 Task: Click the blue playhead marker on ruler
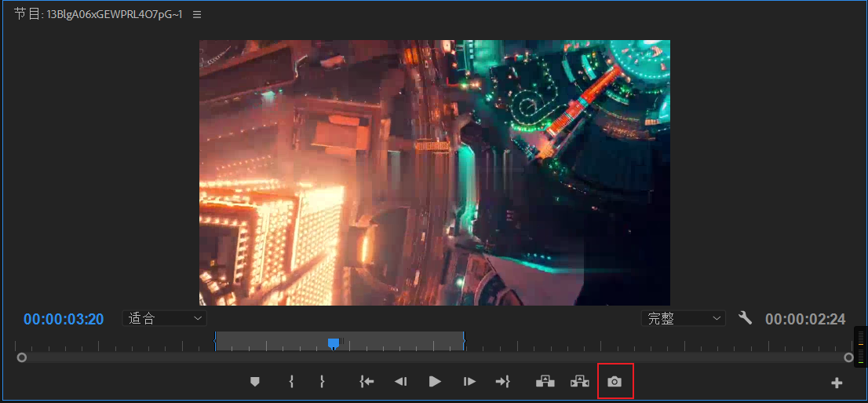tap(334, 344)
